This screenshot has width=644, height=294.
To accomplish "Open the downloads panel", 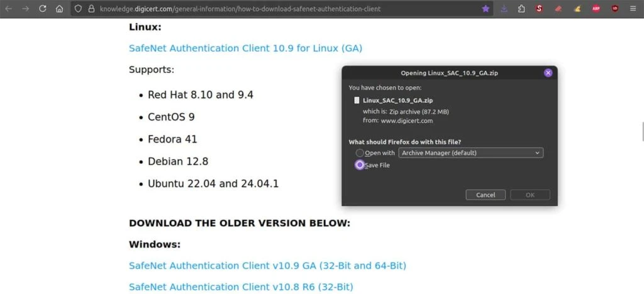I will 504,9.
